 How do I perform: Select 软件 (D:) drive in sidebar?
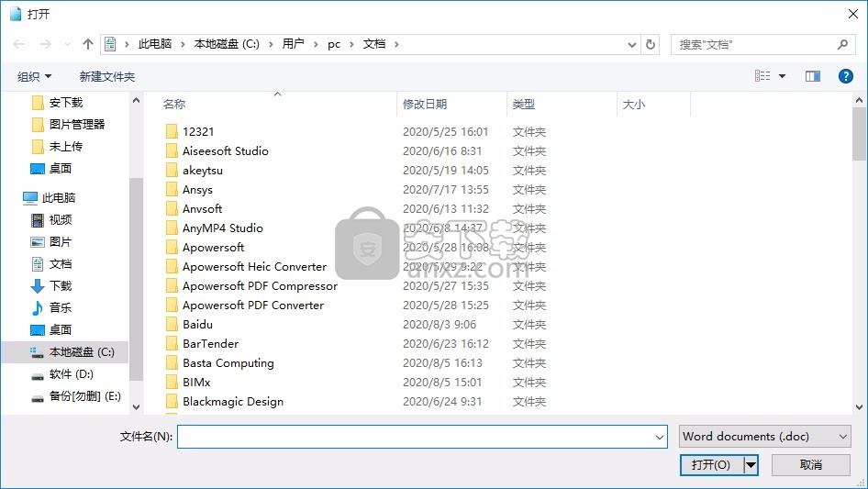tap(71, 374)
